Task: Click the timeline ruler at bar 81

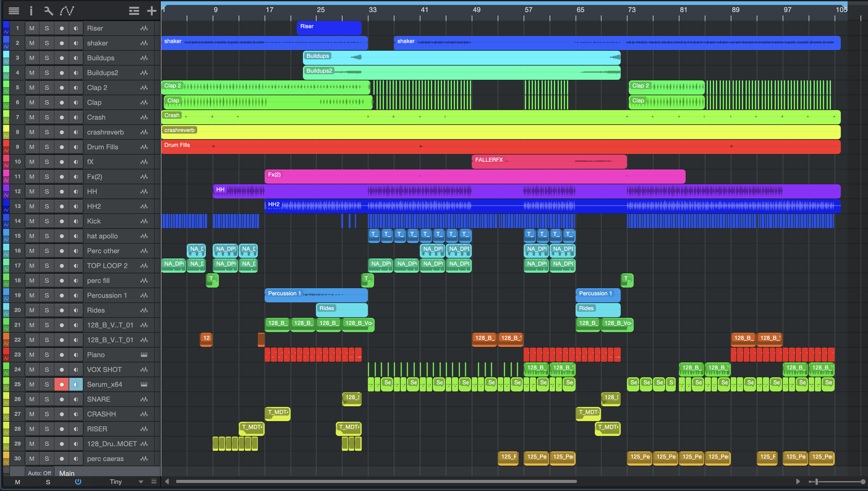Action: click(x=683, y=10)
